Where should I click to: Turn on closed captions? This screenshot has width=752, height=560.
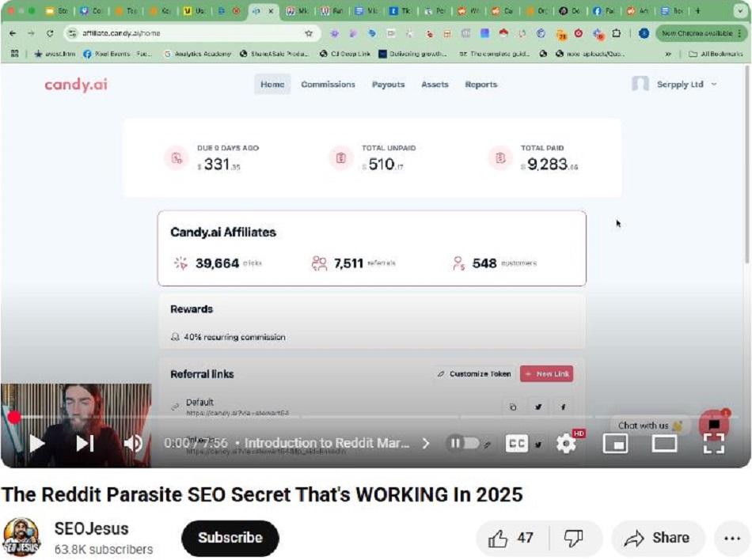coord(517,443)
